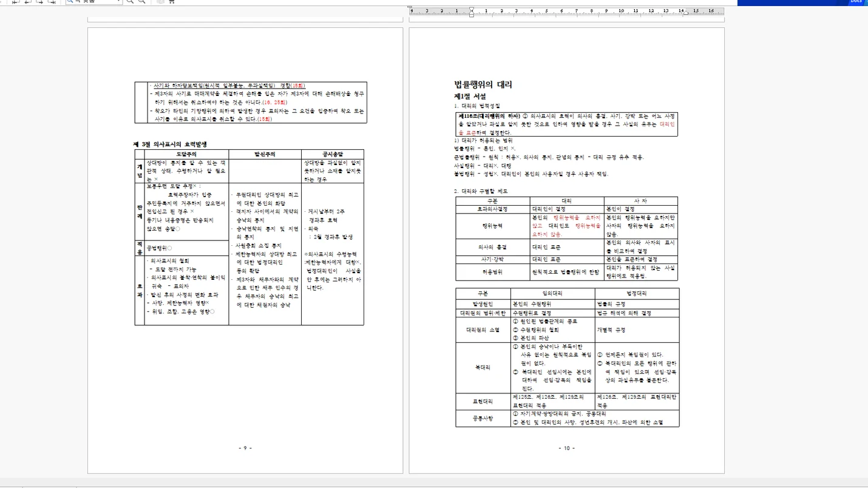Select the hourglass indent marker on ruler
The width and height of the screenshot is (868, 488).
point(472,11)
